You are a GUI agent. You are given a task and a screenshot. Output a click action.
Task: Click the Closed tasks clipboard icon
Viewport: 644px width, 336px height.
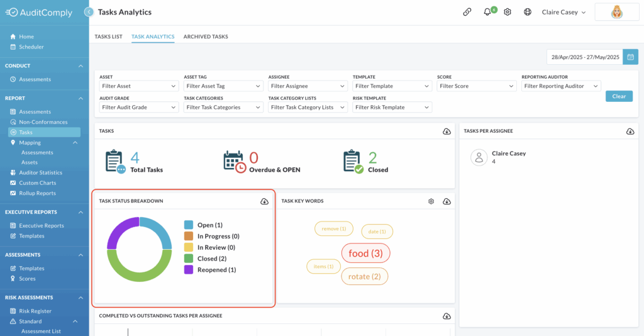(x=353, y=162)
